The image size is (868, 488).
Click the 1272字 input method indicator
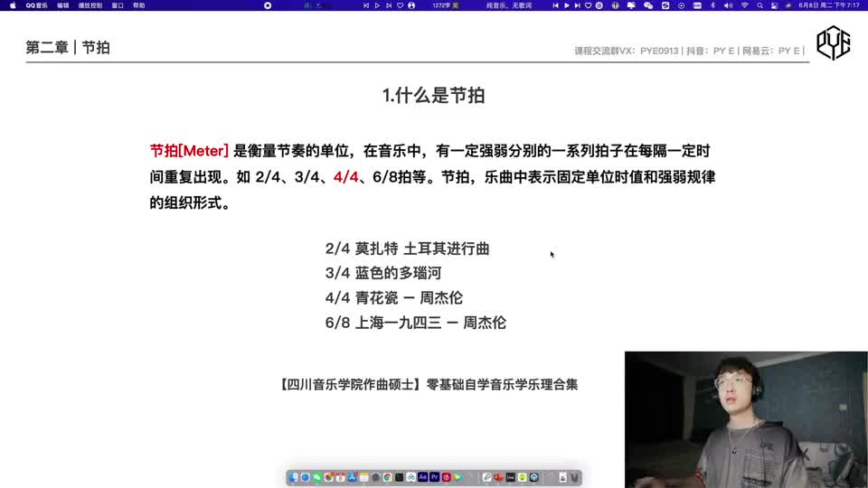pos(446,5)
